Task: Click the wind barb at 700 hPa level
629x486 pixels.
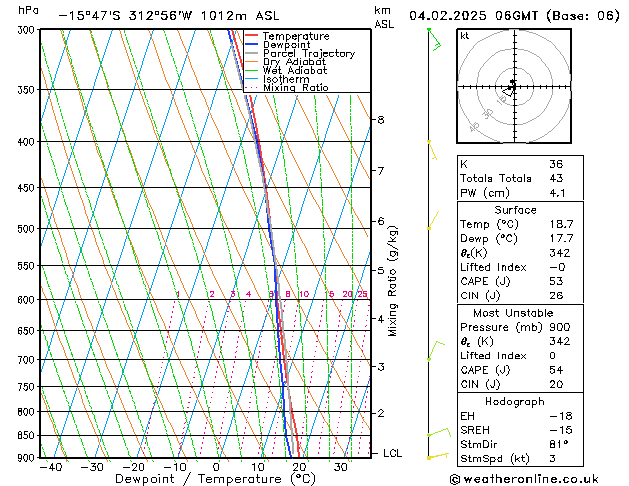Action: tap(436, 350)
